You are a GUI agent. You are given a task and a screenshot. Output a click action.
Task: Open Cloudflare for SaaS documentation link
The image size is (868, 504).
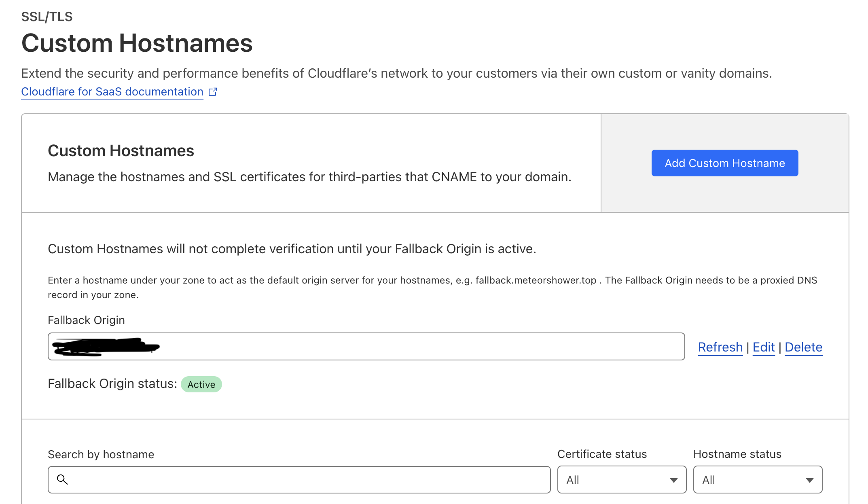coord(112,92)
